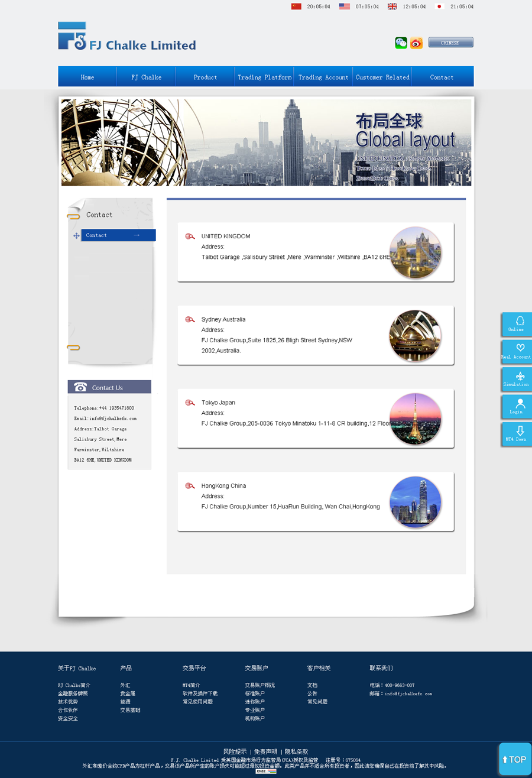Click the Hong Kong skyline thumbnail
The width and height of the screenshot is (532, 778).
(x=416, y=502)
